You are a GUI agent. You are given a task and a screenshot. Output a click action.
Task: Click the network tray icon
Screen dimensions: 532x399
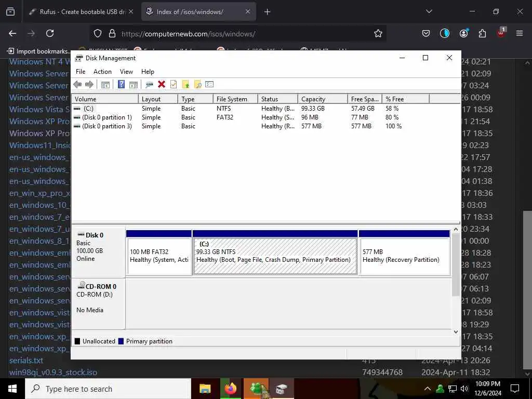click(453, 389)
